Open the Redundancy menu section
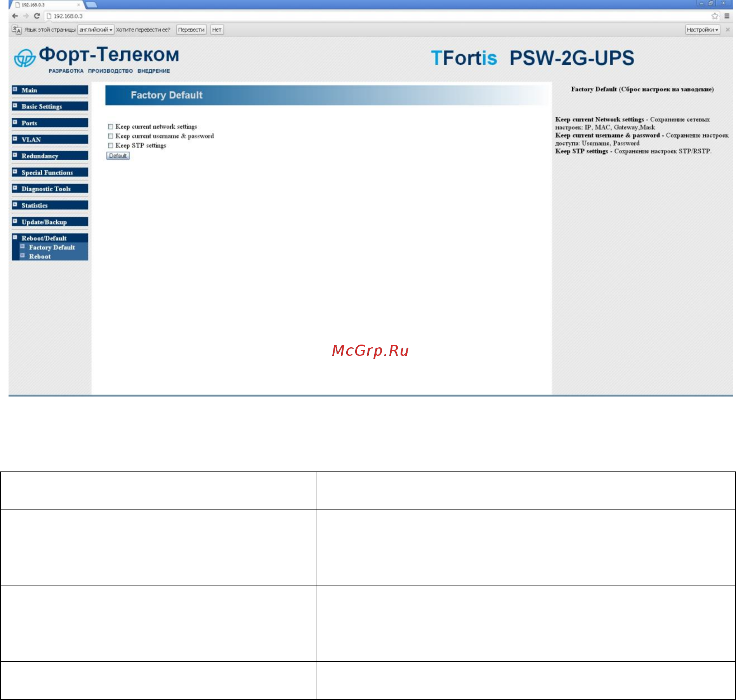Screen dimensions: 736x700 point(50,156)
